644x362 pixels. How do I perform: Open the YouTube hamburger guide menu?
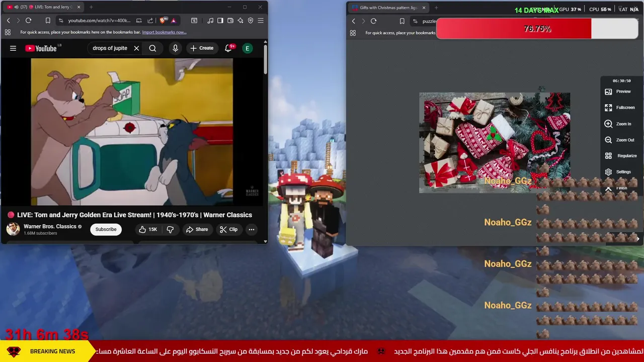13,48
